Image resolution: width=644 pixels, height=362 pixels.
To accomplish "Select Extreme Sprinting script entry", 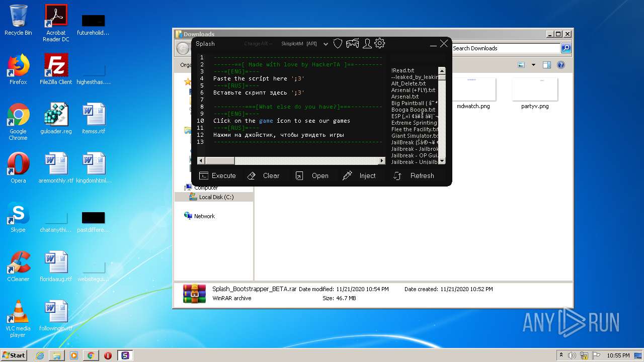I will tap(415, 123).
